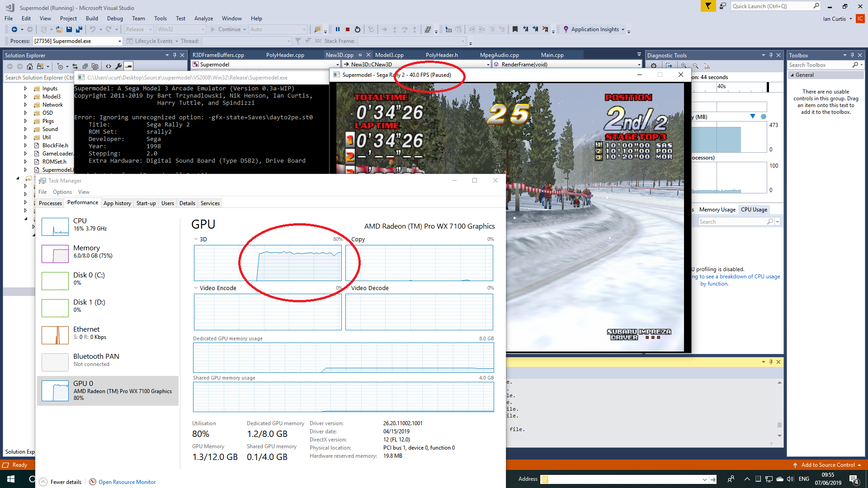This screenshot has height=488, width=868.
Task: Go to the previous bookmark icon
Action: (x=525, y=29)
